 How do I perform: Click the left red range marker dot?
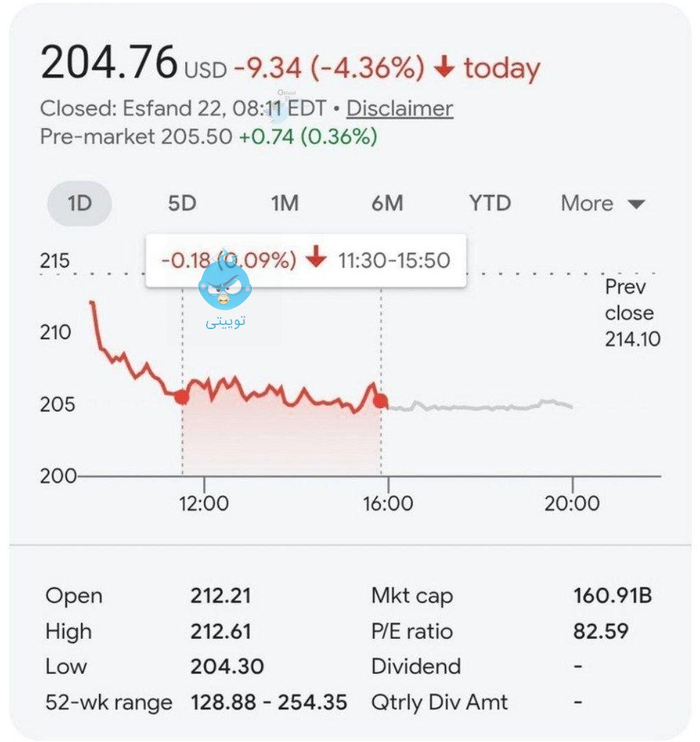coord(181,396)
